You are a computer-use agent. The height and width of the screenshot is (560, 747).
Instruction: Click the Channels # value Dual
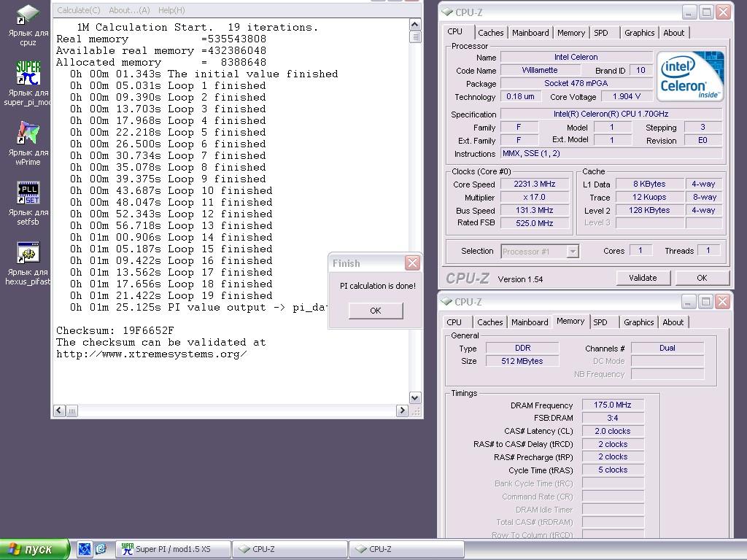point(667,348)
